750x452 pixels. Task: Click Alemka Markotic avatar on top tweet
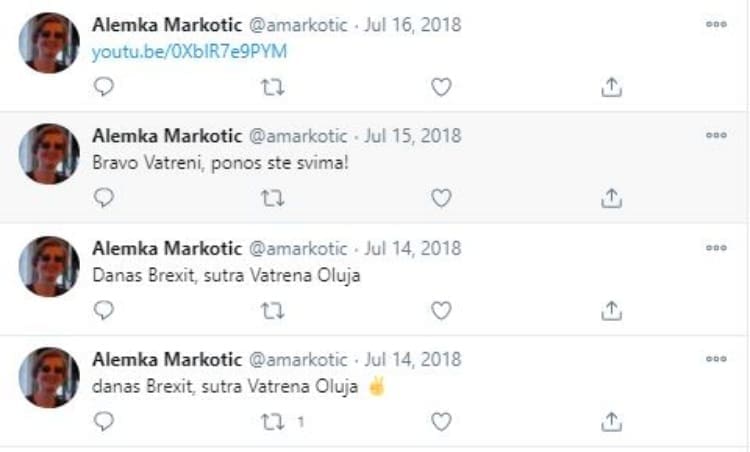click(49, 42)
